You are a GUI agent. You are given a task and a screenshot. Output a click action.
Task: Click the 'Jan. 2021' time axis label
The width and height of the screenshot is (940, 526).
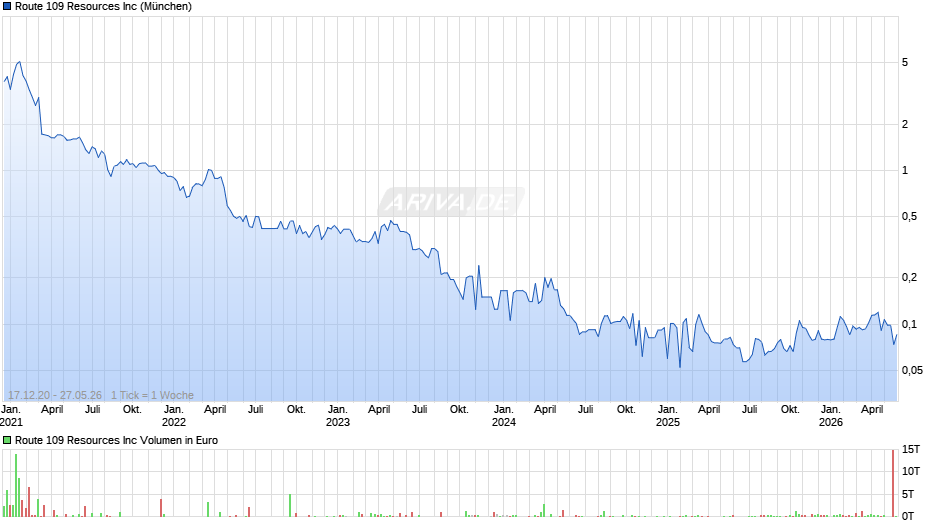click(11, 416)
